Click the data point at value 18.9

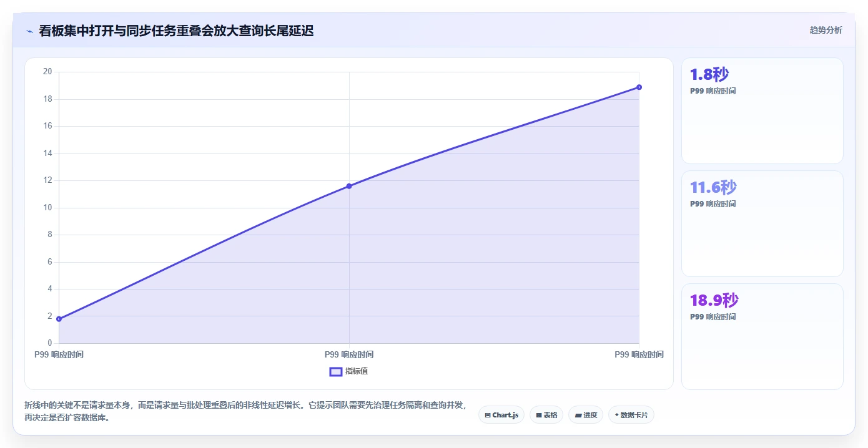[639, 87]
